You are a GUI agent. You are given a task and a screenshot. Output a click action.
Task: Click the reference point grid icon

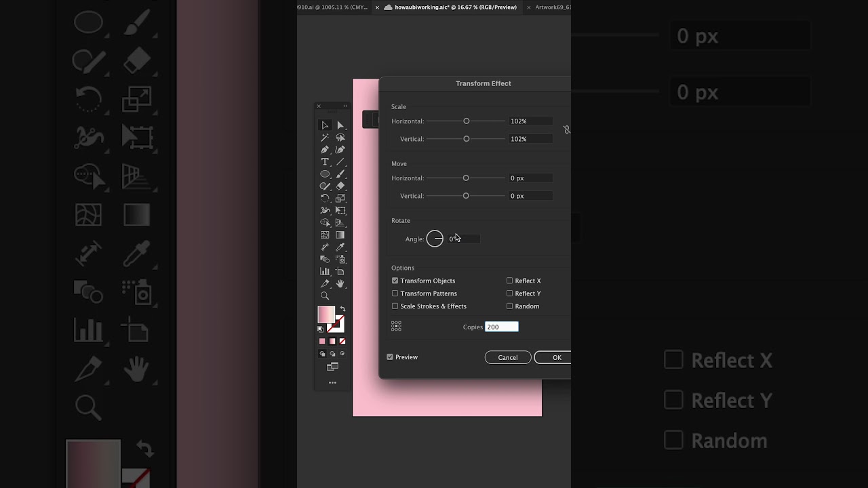[397, 327]
